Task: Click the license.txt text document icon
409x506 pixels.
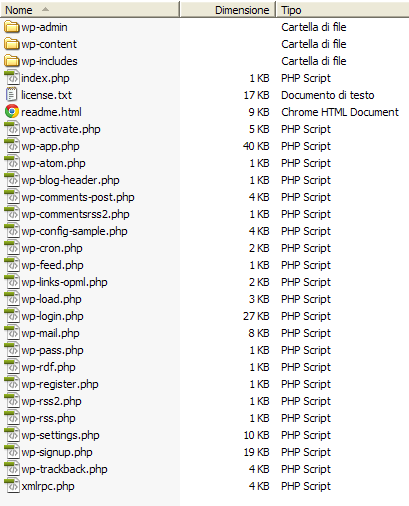Action: 12,95
